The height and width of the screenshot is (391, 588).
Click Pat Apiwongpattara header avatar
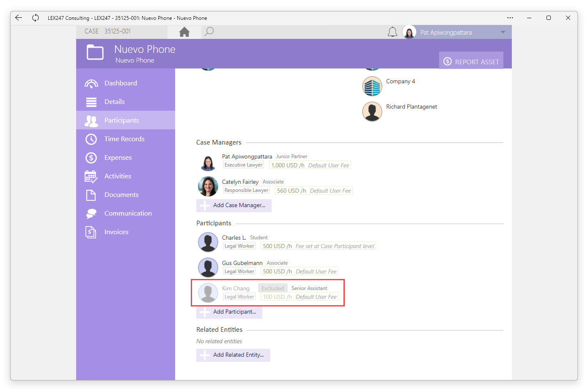(x=409, y=32)
